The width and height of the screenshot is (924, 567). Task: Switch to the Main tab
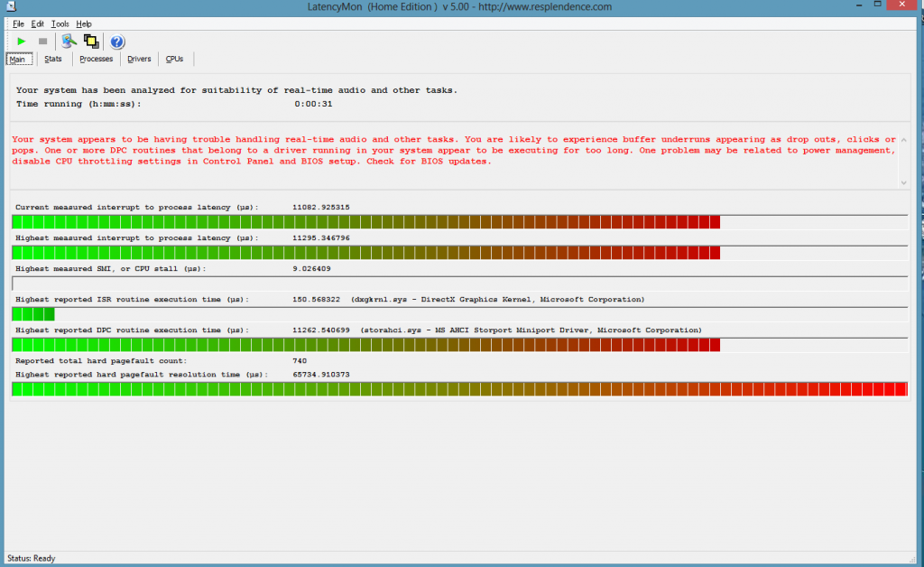[19, 59]
